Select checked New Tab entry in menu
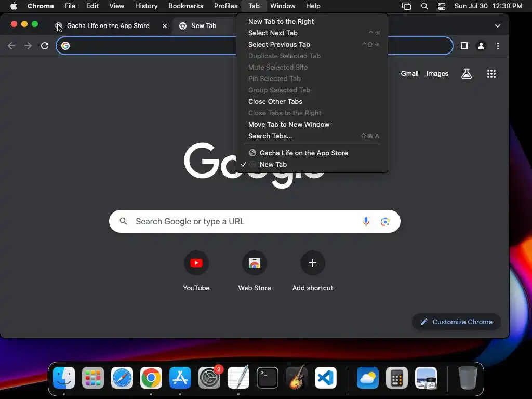The width and height of the screenshot is (532, 399). [x=312, y=165]
